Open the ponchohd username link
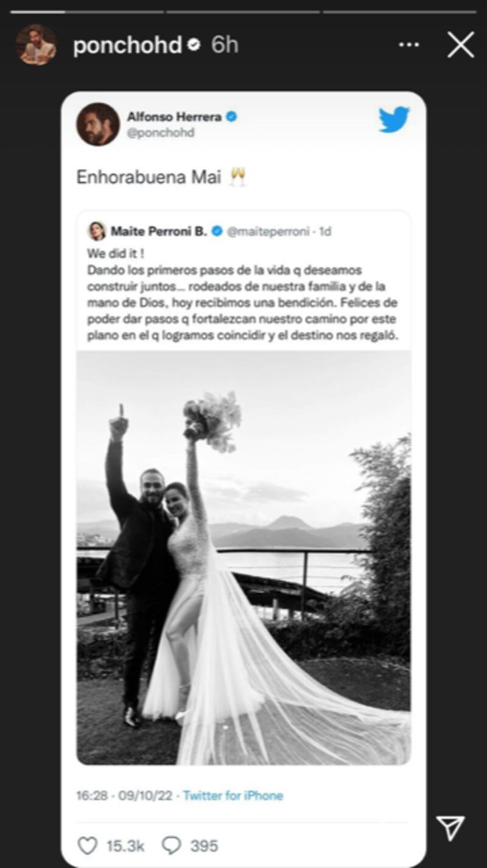 tap(127, 45)
